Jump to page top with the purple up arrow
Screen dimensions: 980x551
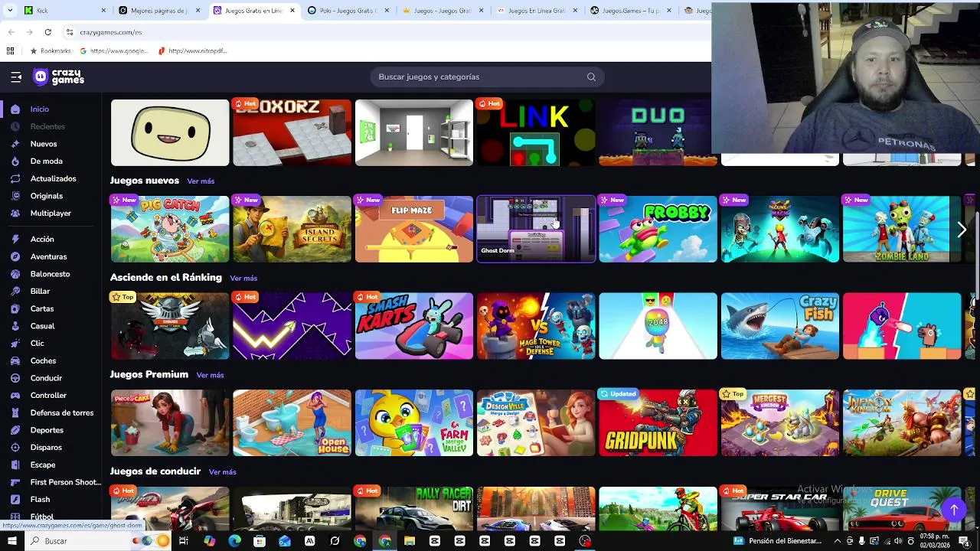pos(954,510)
